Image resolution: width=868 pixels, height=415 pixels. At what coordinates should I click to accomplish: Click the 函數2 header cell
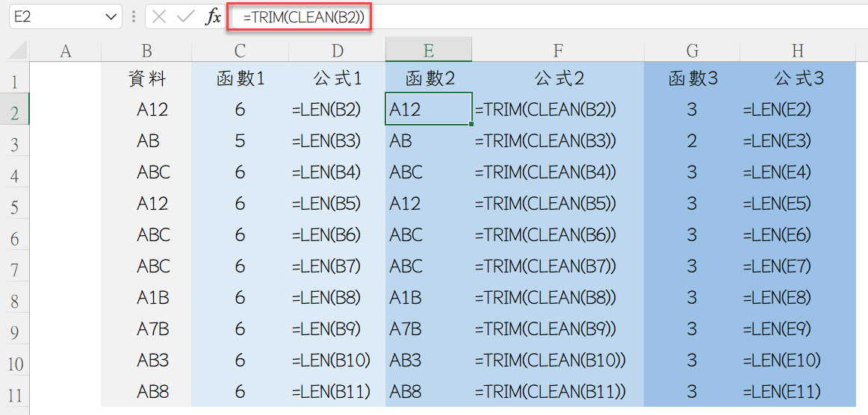pos(429,78)
